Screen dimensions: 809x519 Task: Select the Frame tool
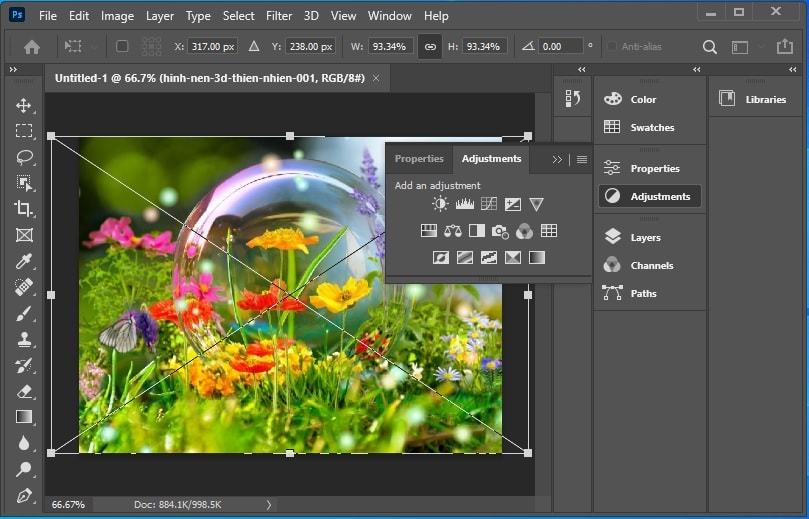point(24,235)
